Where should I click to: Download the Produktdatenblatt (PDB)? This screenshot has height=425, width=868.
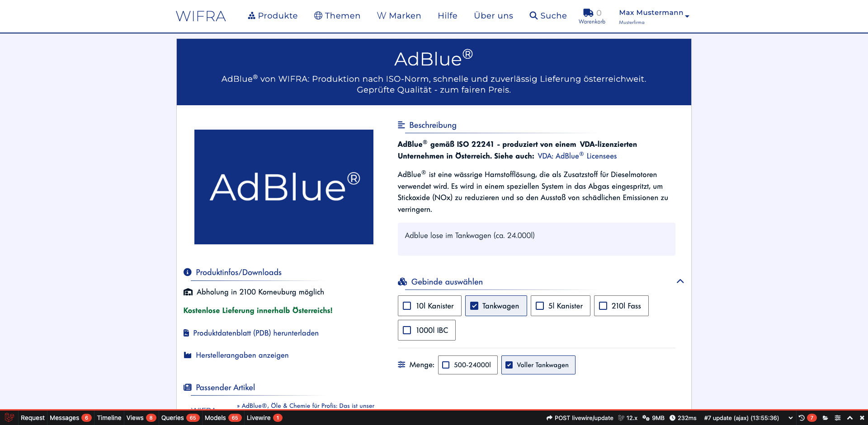[255, 333]
